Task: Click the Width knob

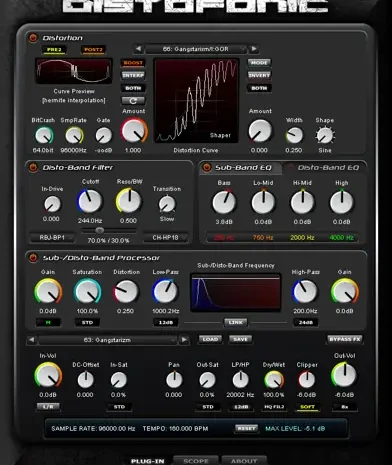Action: 294,136
